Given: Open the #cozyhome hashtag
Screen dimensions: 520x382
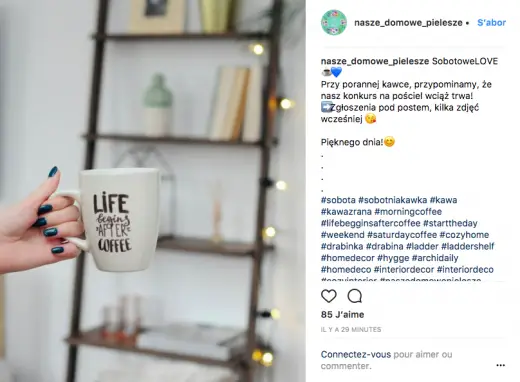Looking at the screenshot, I should (464, 235).
